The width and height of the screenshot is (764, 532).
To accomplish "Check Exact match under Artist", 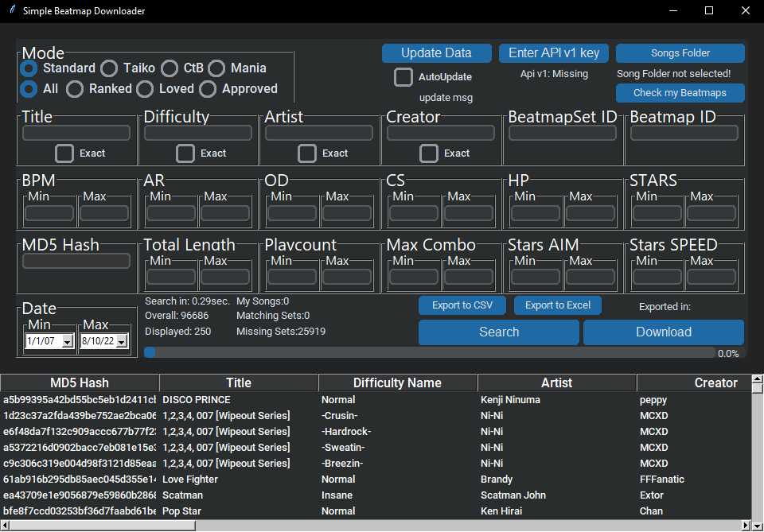I will pos(306,153).
